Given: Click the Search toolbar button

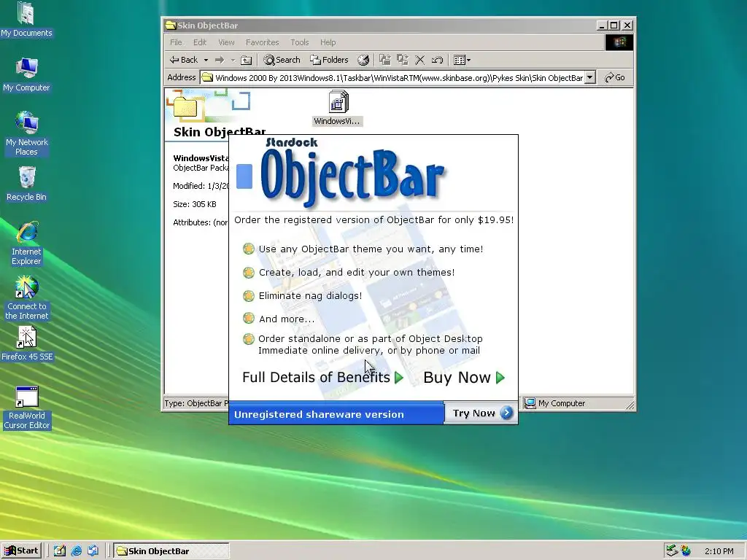Looking at the screenshot, I should (x=282, y=60).
